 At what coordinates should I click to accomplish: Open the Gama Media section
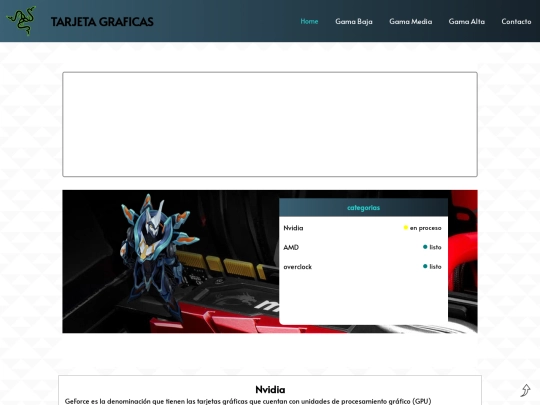tap(411, 21)
